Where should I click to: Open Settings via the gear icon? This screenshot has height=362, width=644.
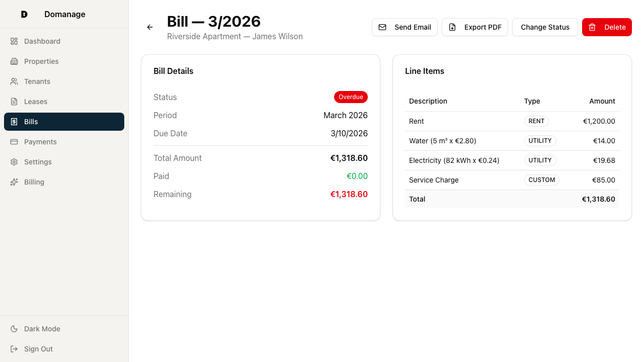(x=14, y=162)
